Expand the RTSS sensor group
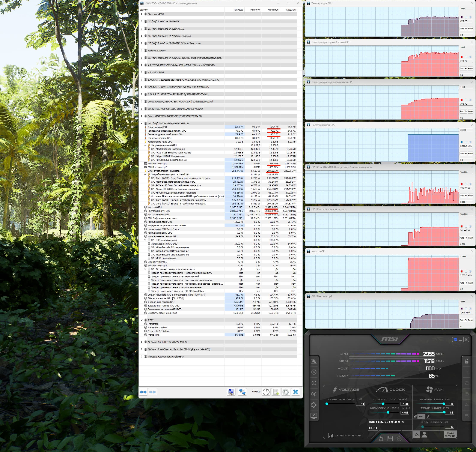476x452 pixels. click(x=142, y=320)
